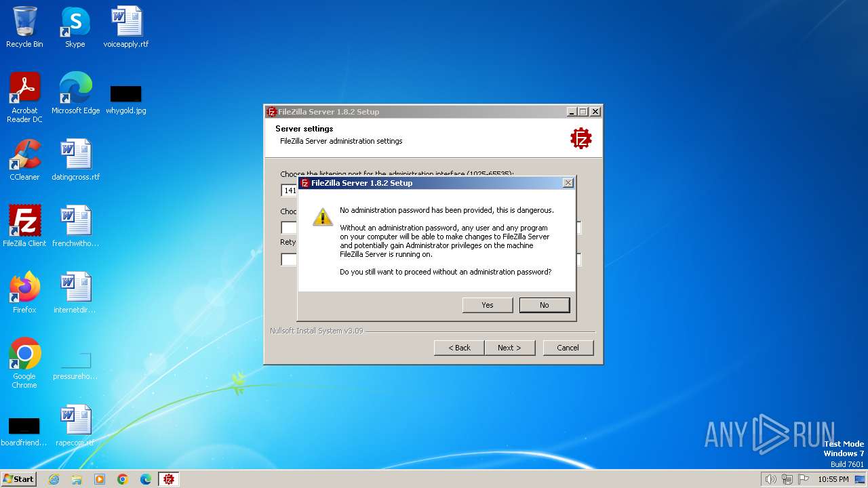Select the internetdir... document icon
The width and height of the screenshot is (868, 488).
pyautogui.click(x=75, y=293)
